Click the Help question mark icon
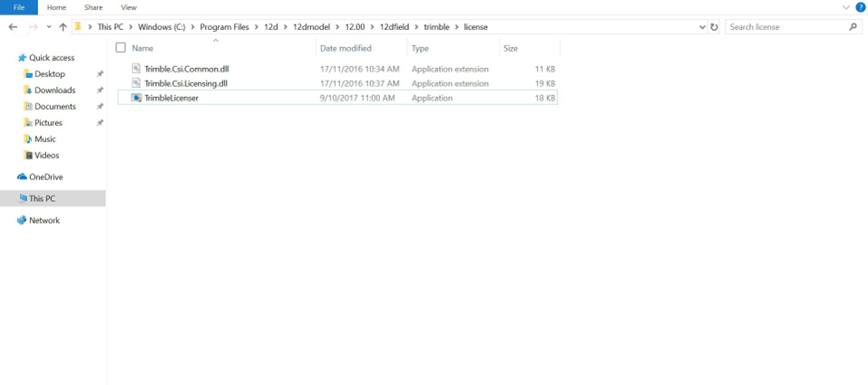This screenshot has width=868, height=385. 860,7
